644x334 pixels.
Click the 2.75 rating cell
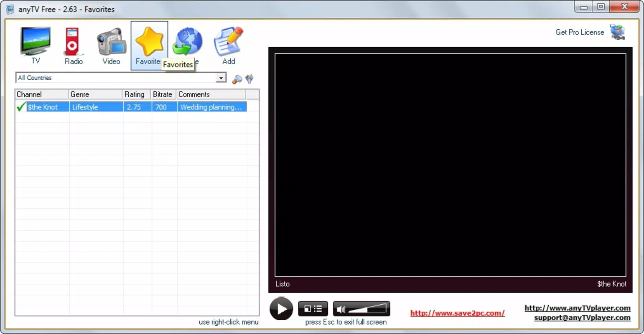click(x=137, y=107)
